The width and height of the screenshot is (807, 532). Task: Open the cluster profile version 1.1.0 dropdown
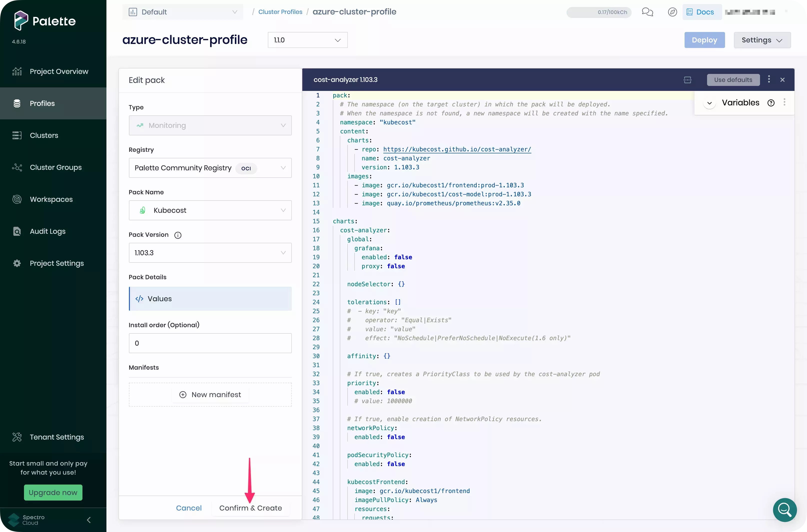[x=307, y=40]
